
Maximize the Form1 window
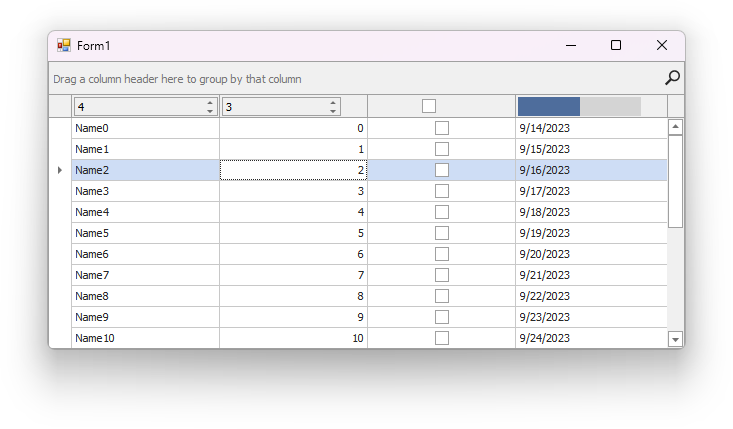click(616, 45)
